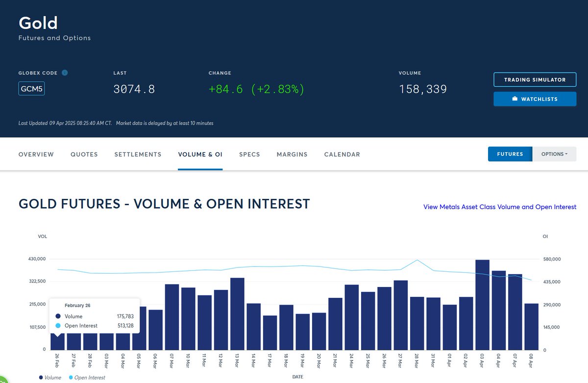Click the 01 Apr volume bar

pyautogui.click(x=450, y=327)
